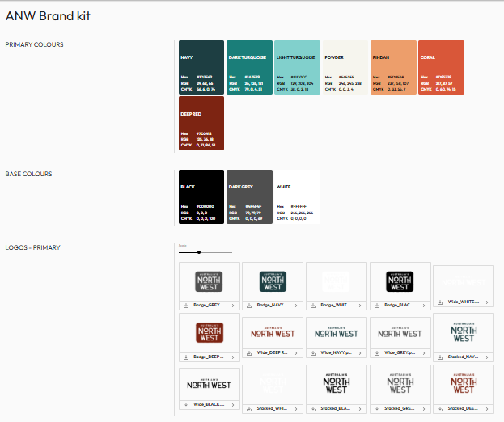
Task: Download the Stacked_NAV logo file
Action: pyautogui.click(x=440, y=357)
